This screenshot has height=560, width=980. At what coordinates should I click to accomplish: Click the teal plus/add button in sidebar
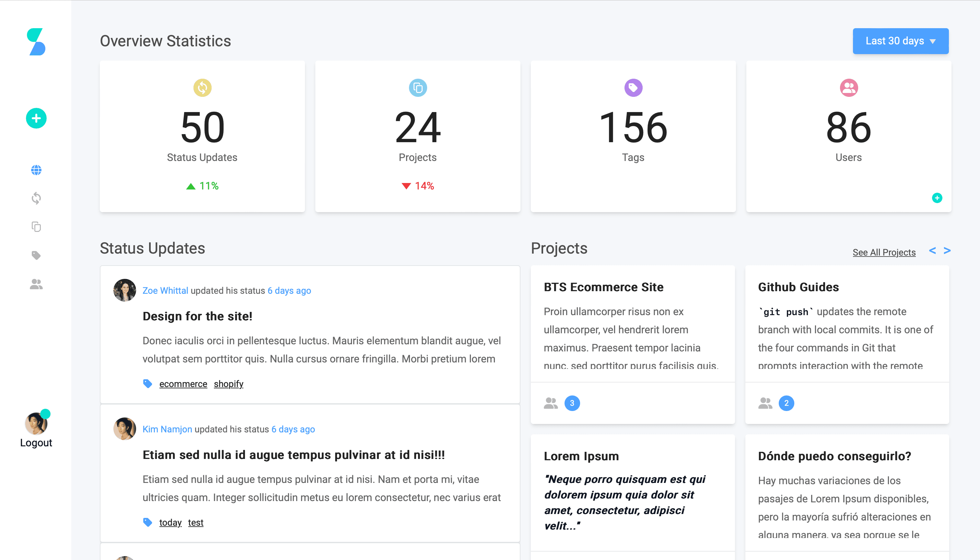pyautogui.click(x=36, y=119)
